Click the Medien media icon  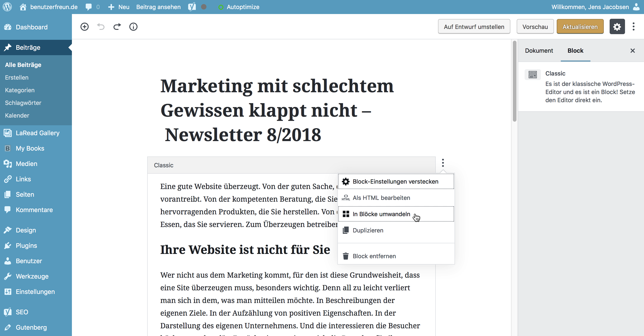(8, 163)
